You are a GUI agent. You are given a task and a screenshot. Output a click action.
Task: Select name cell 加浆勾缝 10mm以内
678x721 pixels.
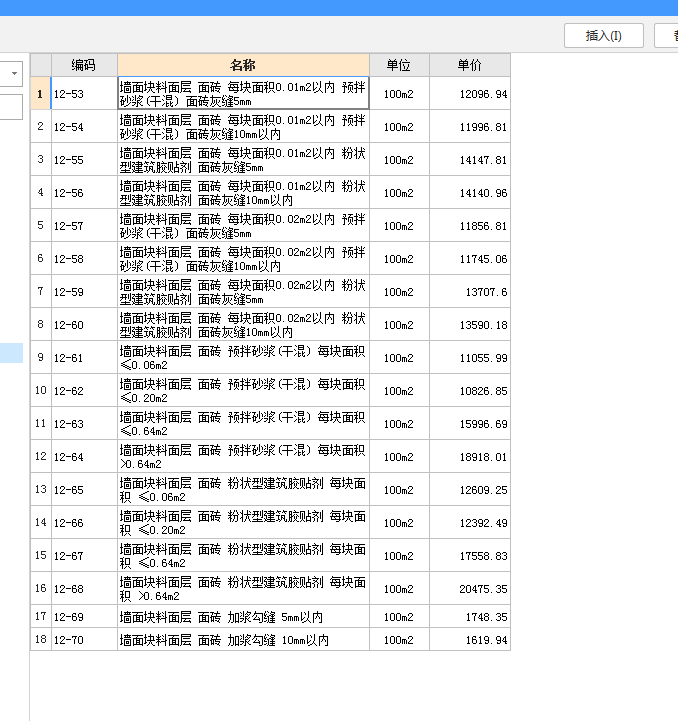coord(243,640)
